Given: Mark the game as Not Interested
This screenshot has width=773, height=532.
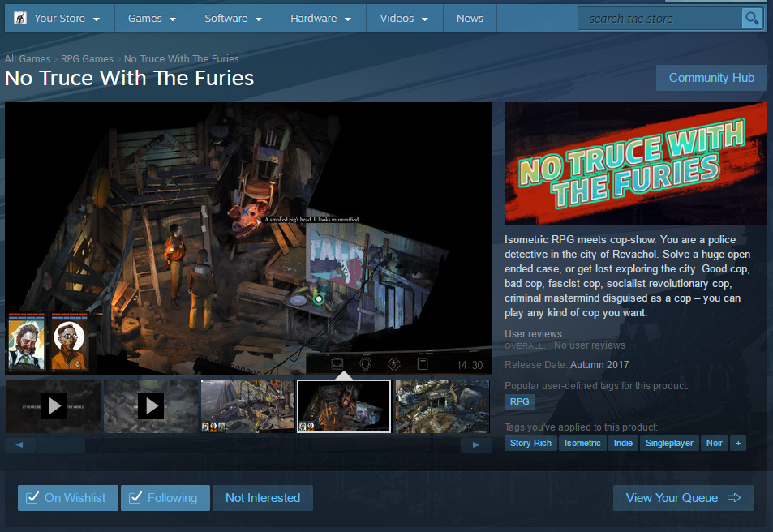Looking at the screenshot, I should pos(263,498).
